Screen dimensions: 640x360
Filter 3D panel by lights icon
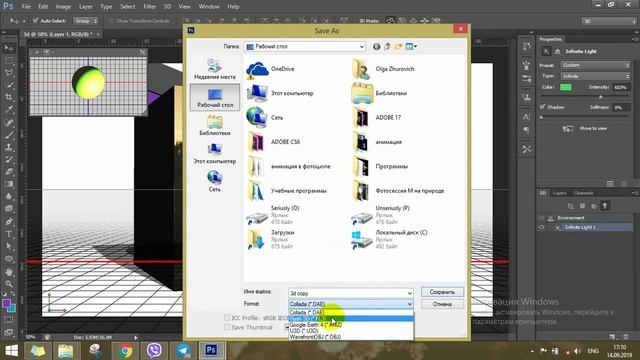coord(604,206)
